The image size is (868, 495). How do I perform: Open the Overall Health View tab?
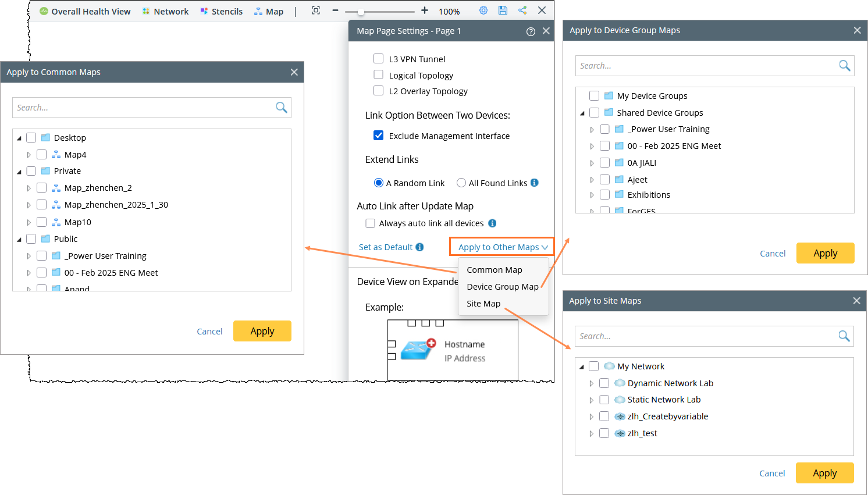(85, 12)
